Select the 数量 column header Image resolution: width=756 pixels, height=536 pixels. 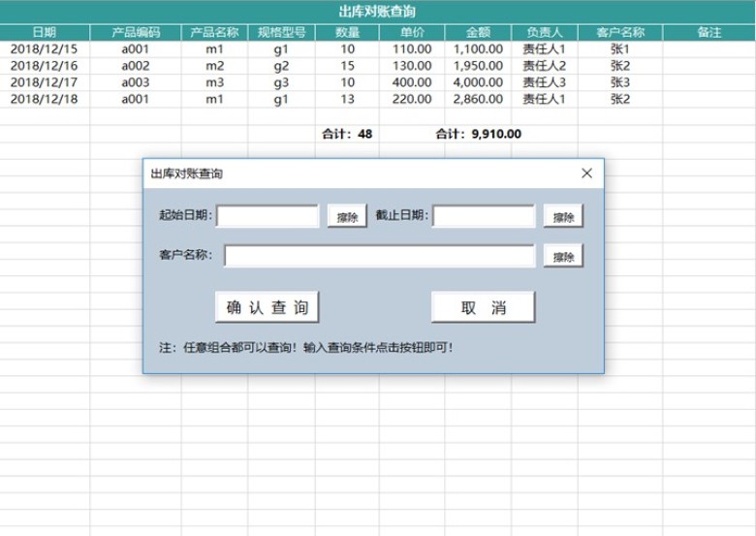[x=347, y=32]
